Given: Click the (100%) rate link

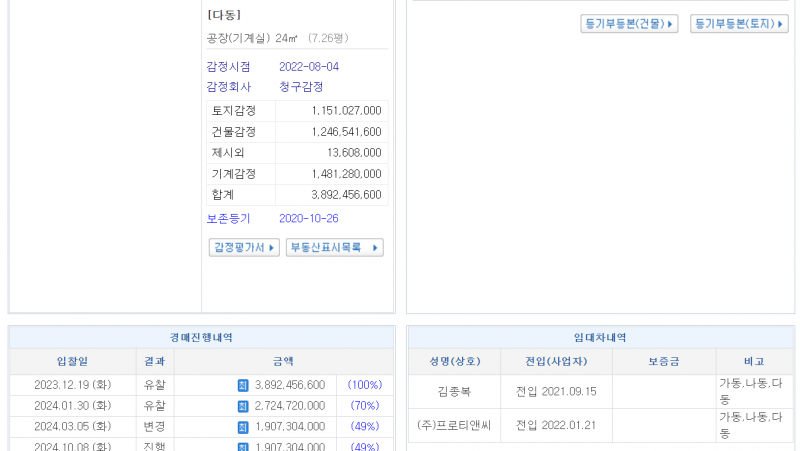Looking at the screenshot, I should 364,385.
